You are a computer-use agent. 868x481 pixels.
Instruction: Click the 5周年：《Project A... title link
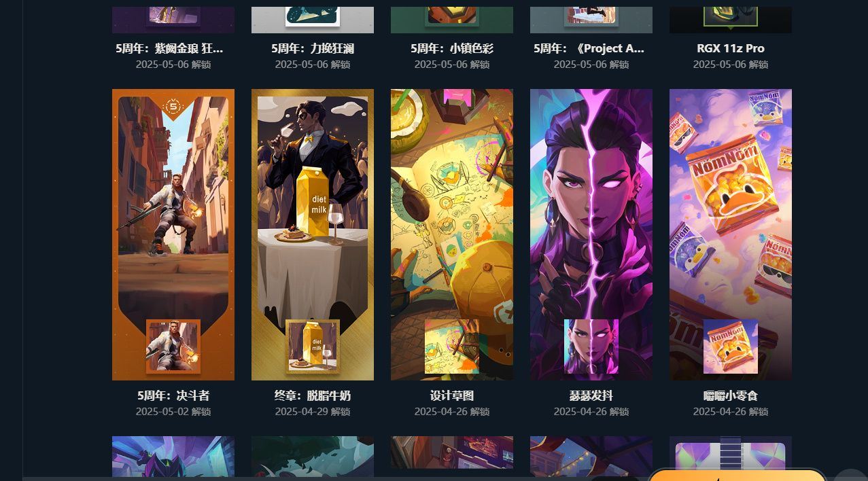(x=589, y=48)
